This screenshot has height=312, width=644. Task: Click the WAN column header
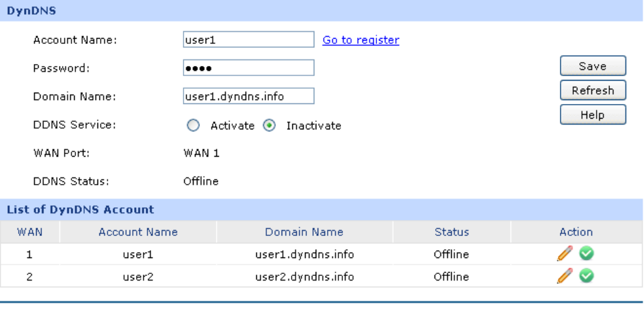(x=29, y=232)
